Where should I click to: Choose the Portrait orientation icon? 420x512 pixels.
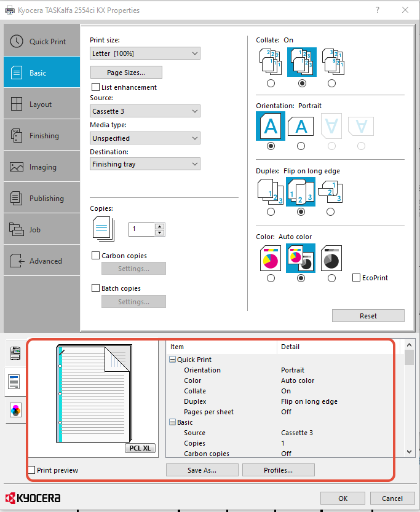coord(271,126)
